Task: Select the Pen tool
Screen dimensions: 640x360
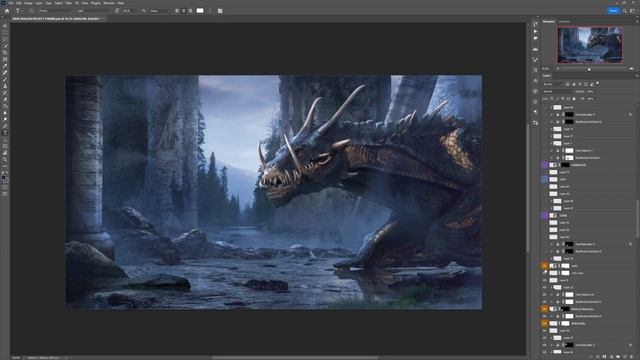Action: pos(5,127)
